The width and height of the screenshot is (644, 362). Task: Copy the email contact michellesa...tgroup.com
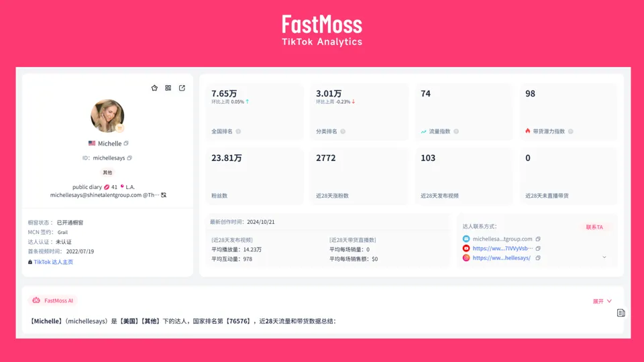pyautogui.click(x=538, y=239)
